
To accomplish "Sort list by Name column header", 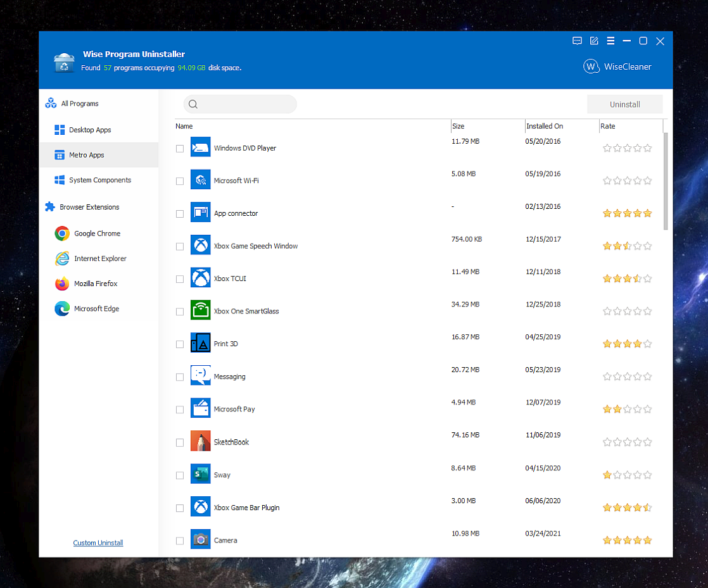I will (x=184, y=126).
